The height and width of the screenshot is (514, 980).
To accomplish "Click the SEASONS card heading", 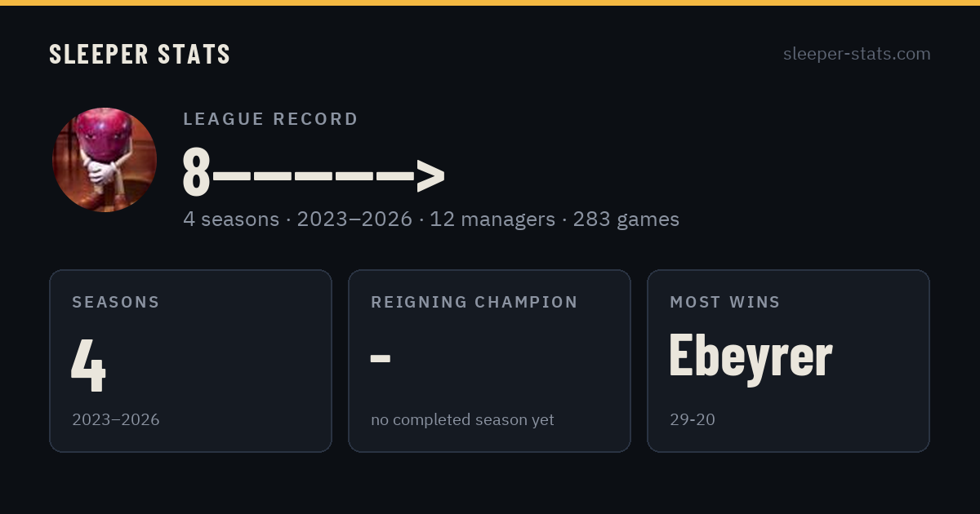I will coord(116,302).
